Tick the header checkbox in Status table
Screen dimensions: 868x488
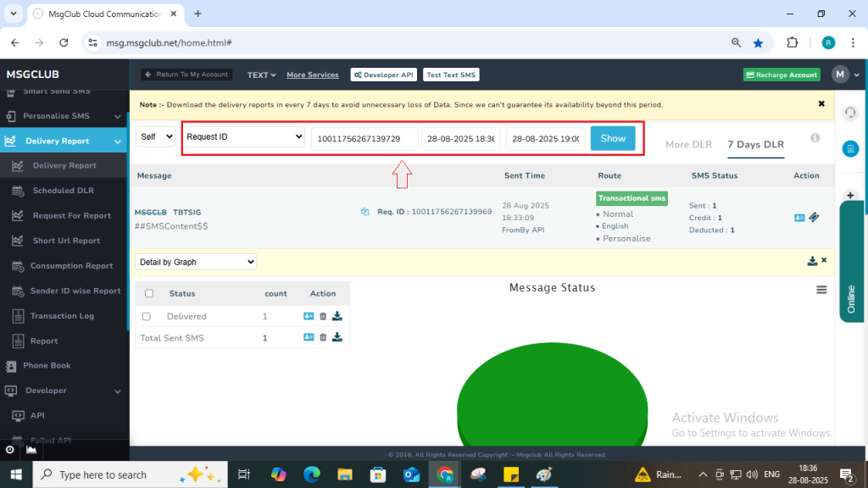[x=149, y=293]
